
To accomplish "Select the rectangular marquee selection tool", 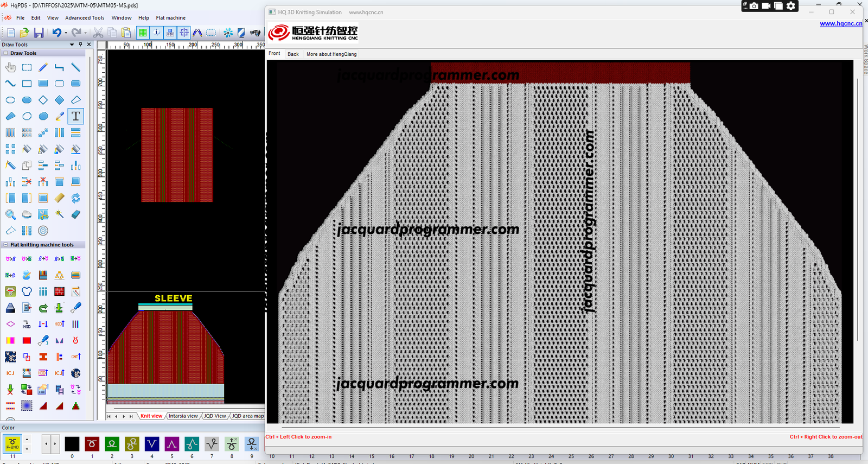I will point(27,67).
